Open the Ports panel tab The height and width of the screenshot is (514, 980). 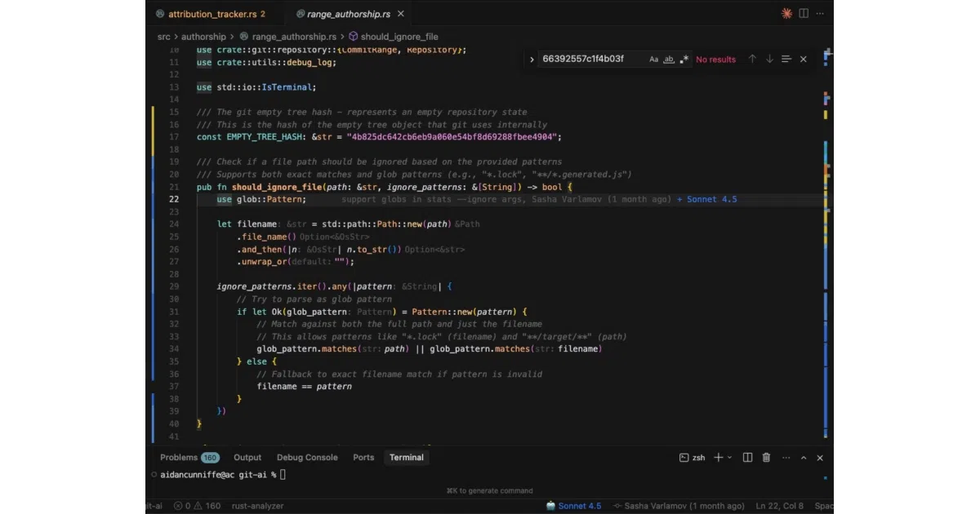(363, 458)
